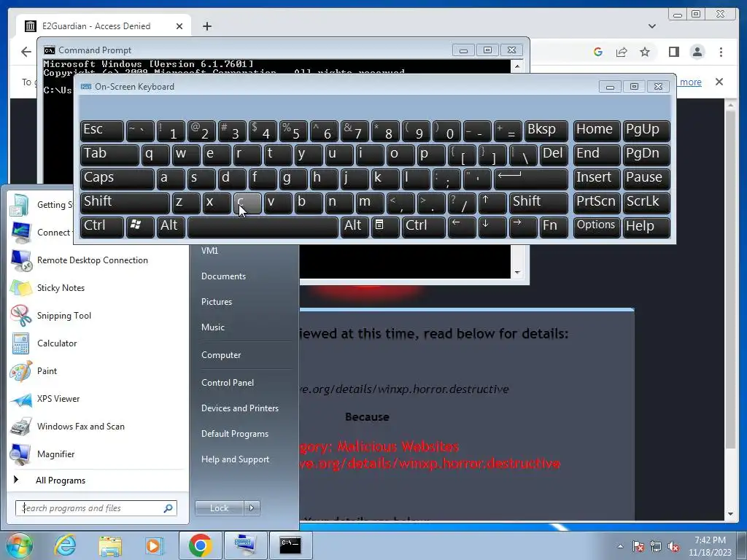Toggle ScrLk key on On-Screen Keyboard

point(646,203)
